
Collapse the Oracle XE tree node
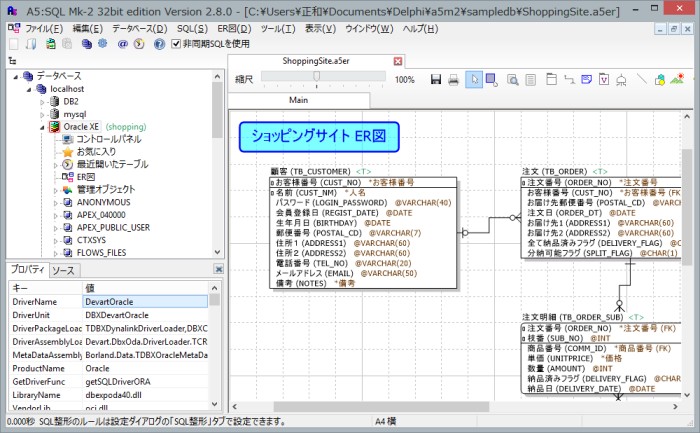(x=42, y=127)
